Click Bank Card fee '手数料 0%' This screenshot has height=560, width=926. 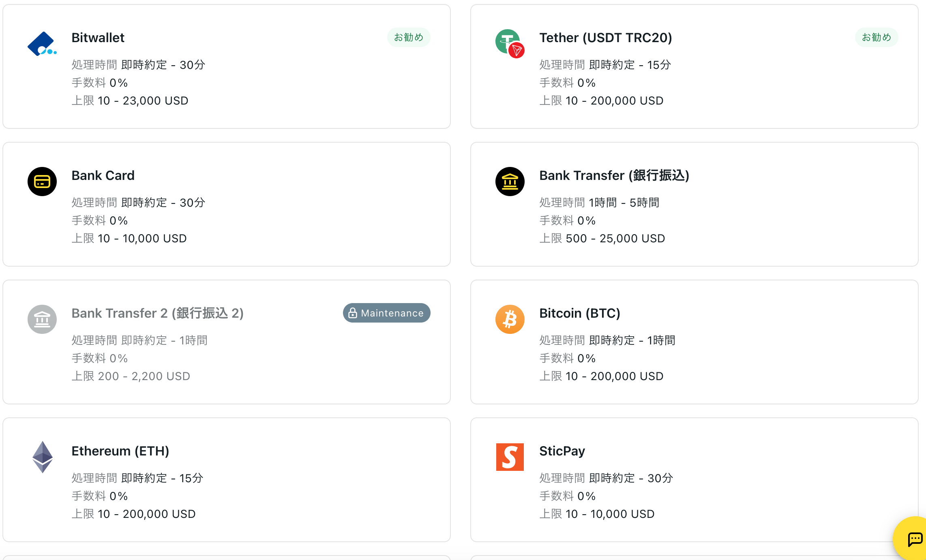click(100, 220)
